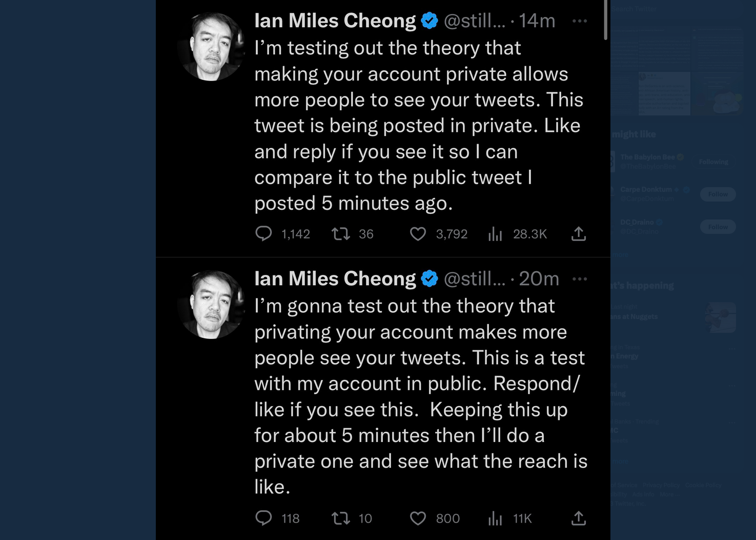The width and height of the screenshot is (756, 540).
Task: Open Ian Miles Cheong's profile name in top tweet
Action: (335, 21)
